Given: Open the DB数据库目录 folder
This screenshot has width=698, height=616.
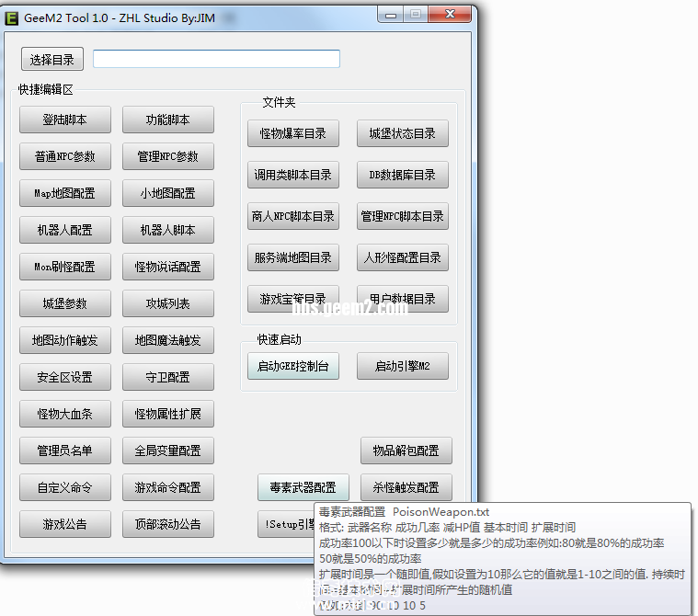Looking at the screenshot, I should pyautogui.click(x=403, y=175).
